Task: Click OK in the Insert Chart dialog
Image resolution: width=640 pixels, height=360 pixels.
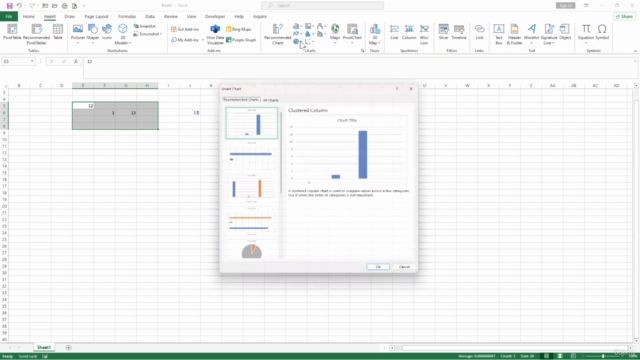Action: click(x=378, y=267)
